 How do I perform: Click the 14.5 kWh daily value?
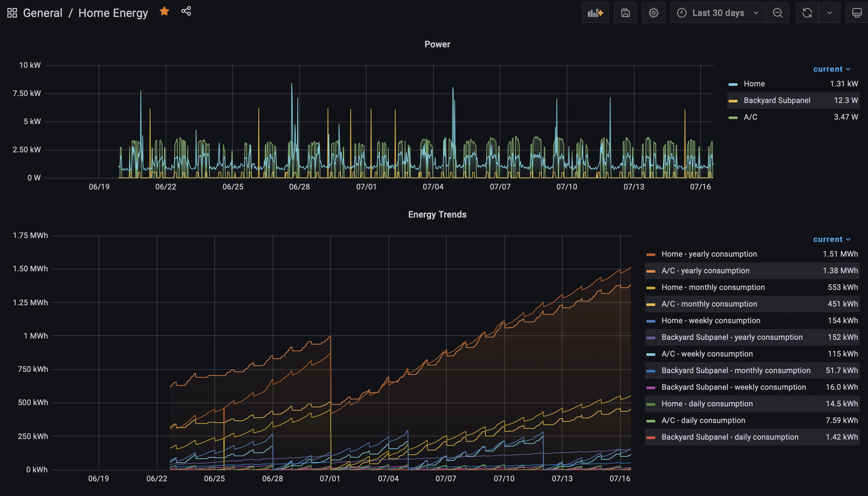pos(842,404)
